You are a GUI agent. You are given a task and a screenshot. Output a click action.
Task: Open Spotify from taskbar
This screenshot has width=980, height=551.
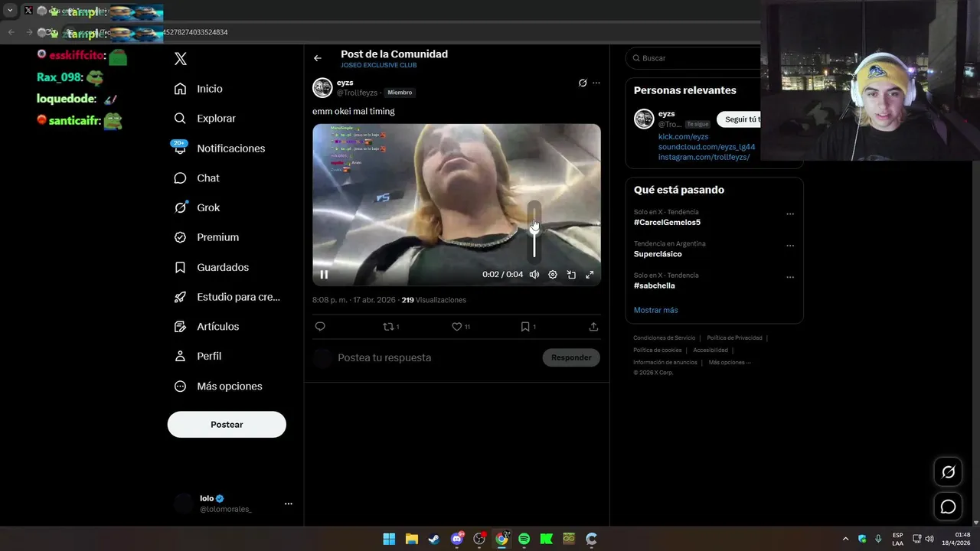[x=524, y=539]
